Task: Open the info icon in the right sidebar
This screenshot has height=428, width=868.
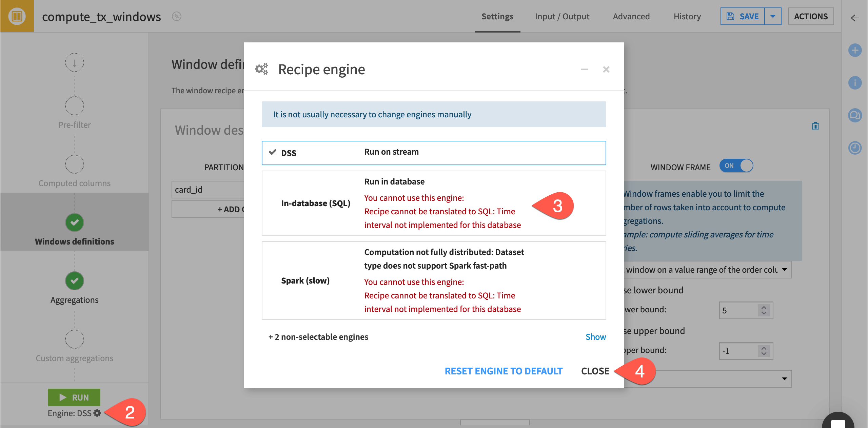Action: tap(855, 82)
